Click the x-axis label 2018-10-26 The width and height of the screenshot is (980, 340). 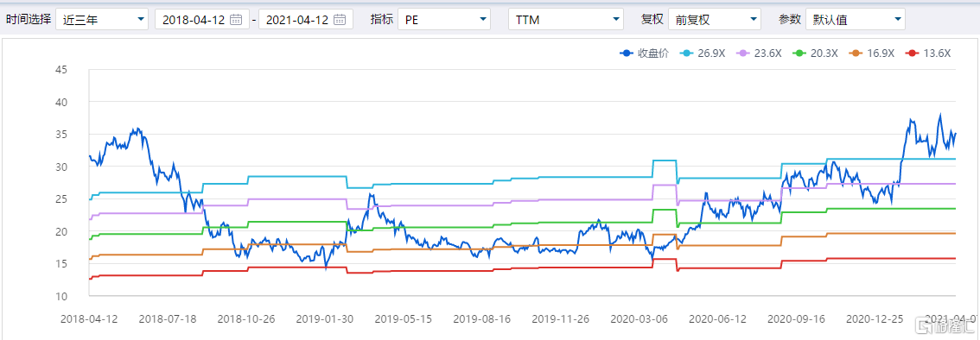click(245, 318)
